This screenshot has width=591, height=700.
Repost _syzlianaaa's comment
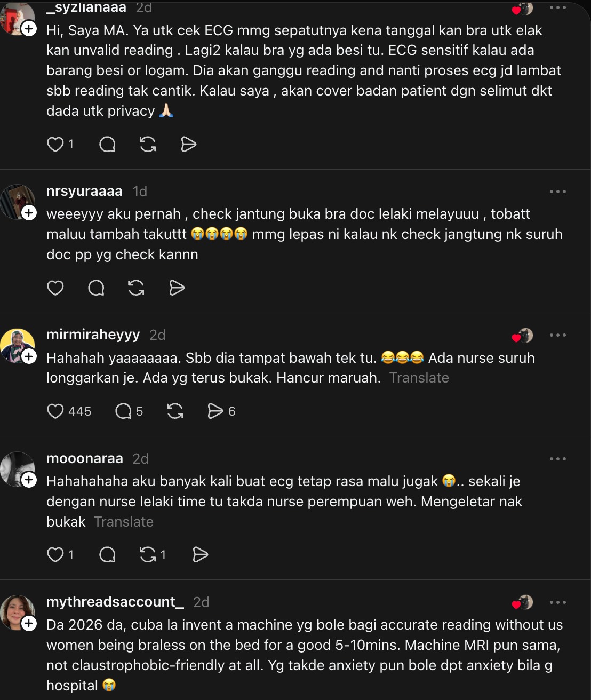148,144
